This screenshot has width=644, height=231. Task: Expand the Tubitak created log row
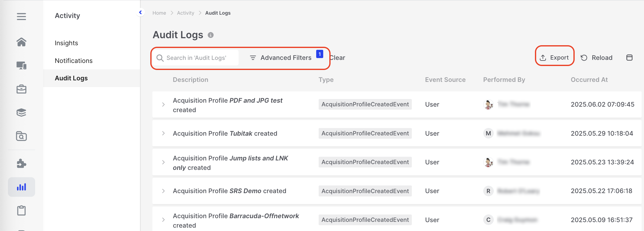coord(163,134)
